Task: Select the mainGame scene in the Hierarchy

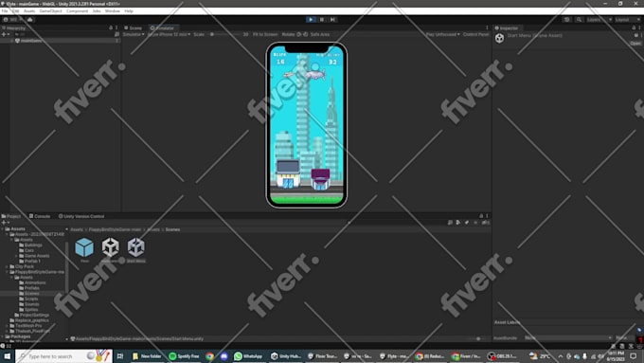Action: (x=31, y=41)
